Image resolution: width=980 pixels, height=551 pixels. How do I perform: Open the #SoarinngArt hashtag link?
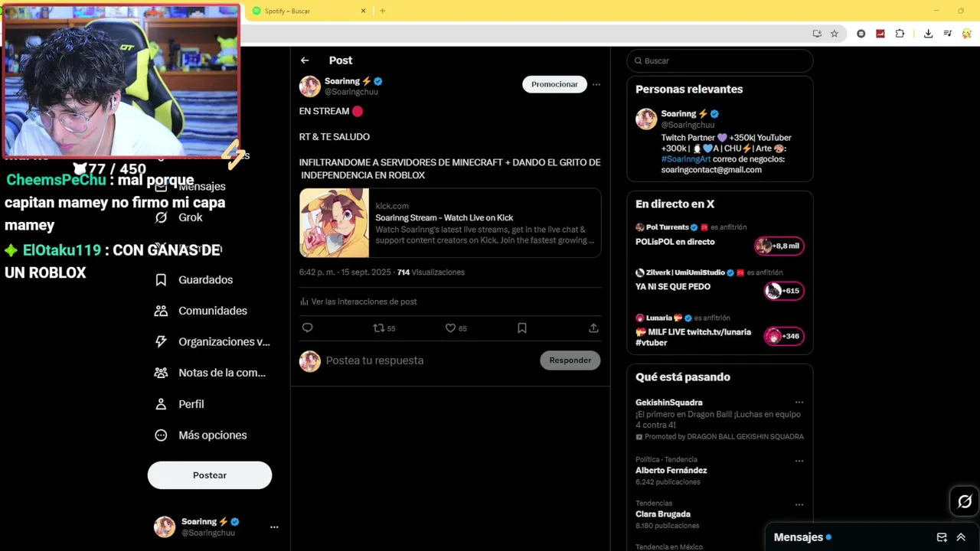coord(686,159)
